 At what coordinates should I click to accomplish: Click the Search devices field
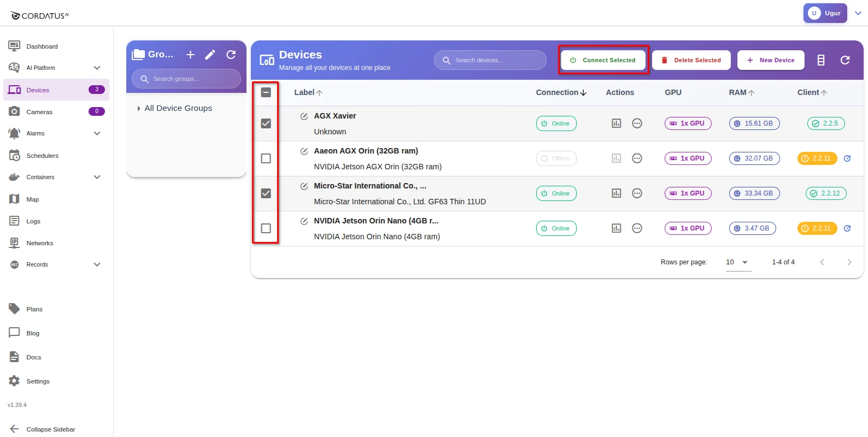(x=490, y=60)
